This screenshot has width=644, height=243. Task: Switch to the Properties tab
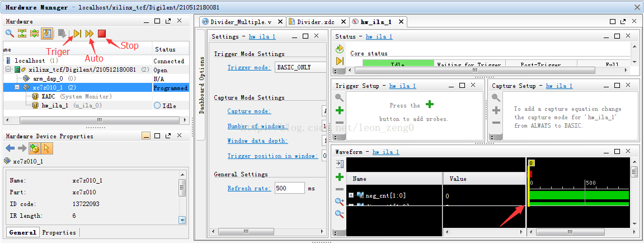(59, 232)
